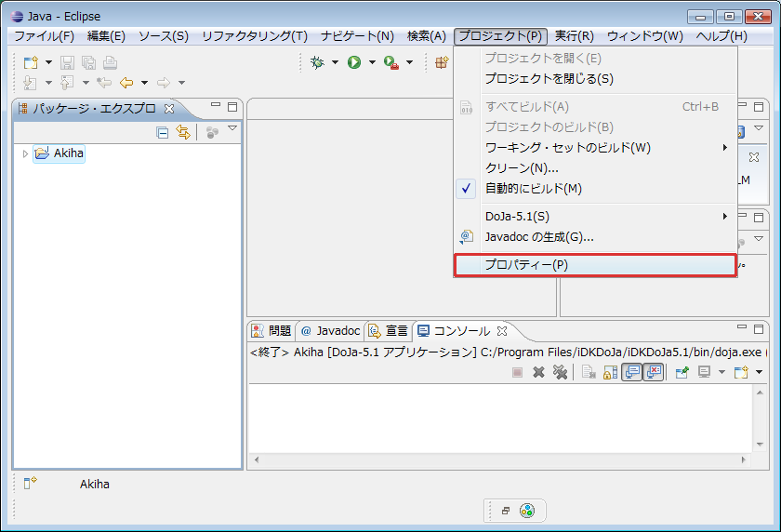The width and height of the screenshot is (781, 532).
Task: Switch to the Javadoc tab
Action: 330,330
